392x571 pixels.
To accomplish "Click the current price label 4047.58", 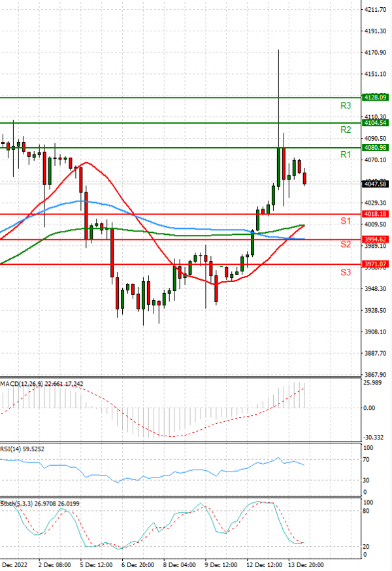I will pos(375,184).
